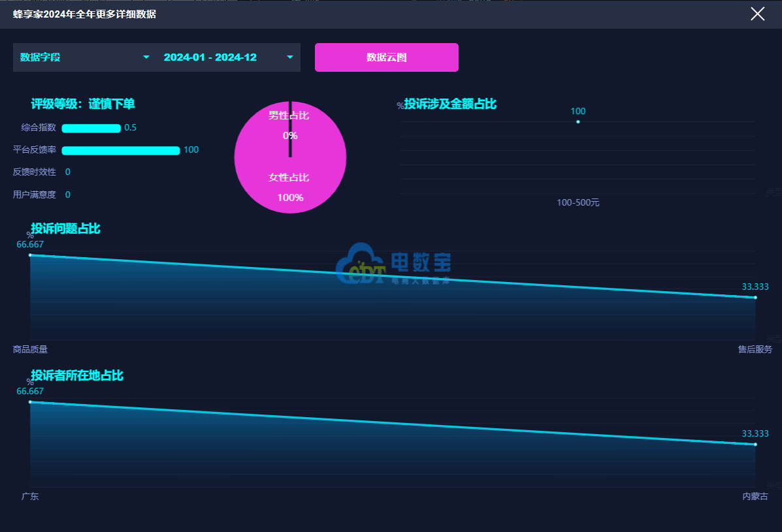Click the 66.667 point above 广东
Viewport: 782px width, 532px height.
point(31,402)
